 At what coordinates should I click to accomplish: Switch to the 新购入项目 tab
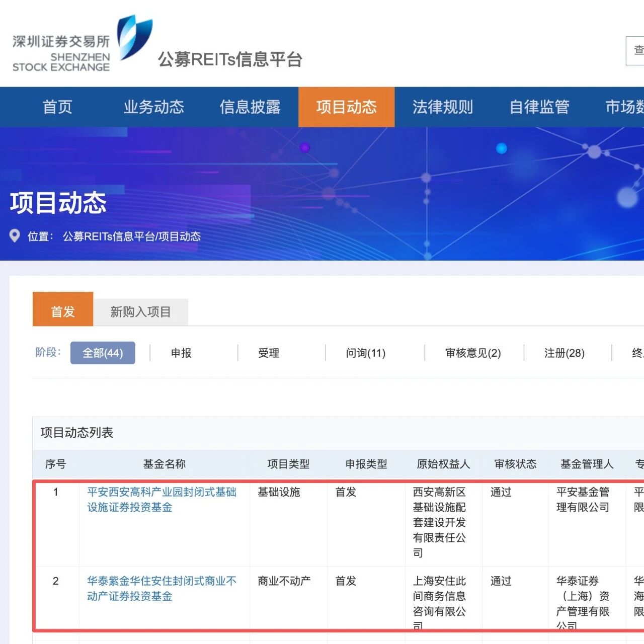[x=140, y=312]
